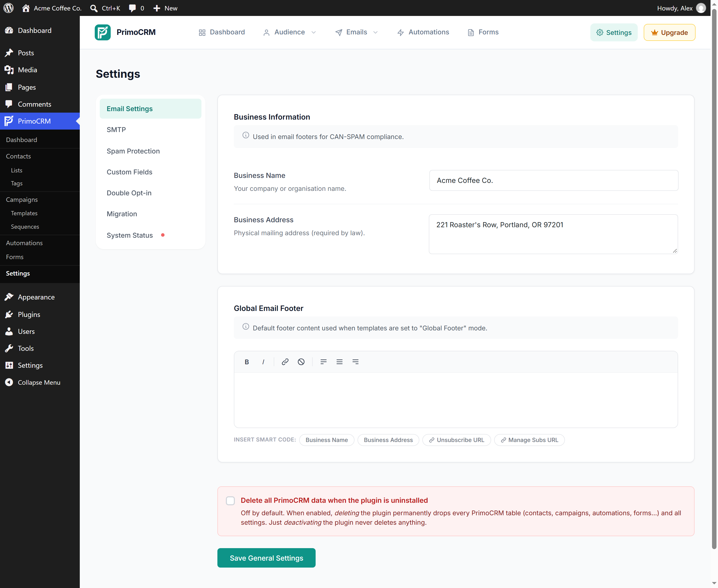Select the Custom Fields tab

tap(150, 172)
